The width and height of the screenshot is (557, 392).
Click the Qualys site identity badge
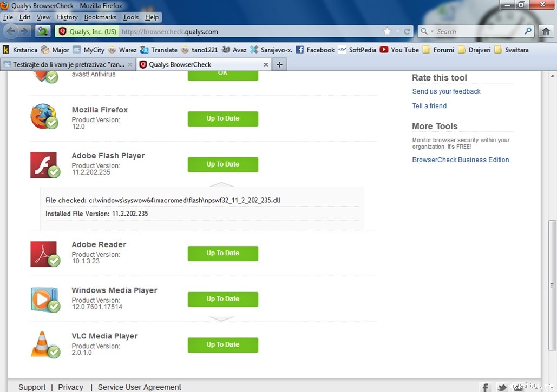click(x=87, y=31)
